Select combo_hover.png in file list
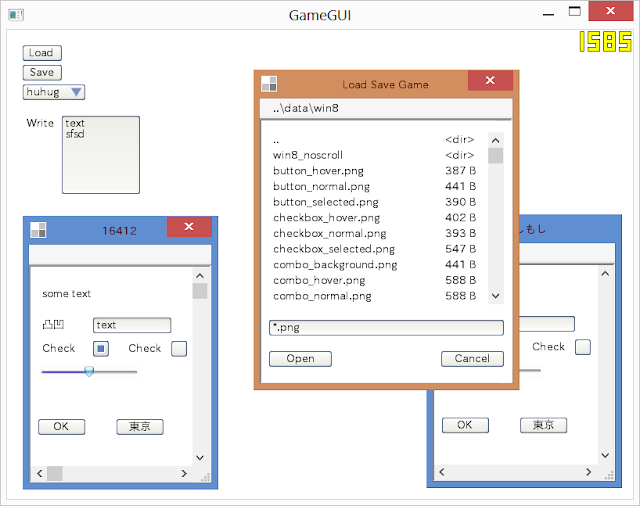The width and height of the screenshot is (640, 506). coord(374,280)
